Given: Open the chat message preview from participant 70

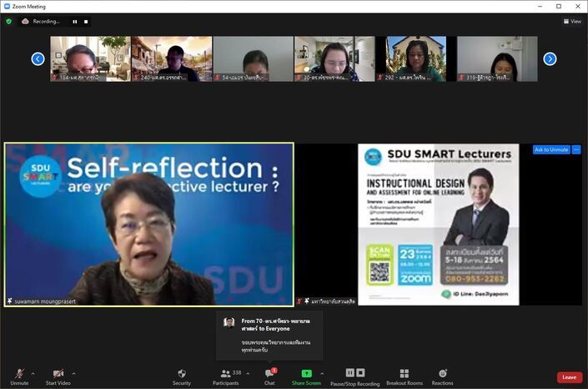Looking at the screenshot, I should (x=269, y=336).
